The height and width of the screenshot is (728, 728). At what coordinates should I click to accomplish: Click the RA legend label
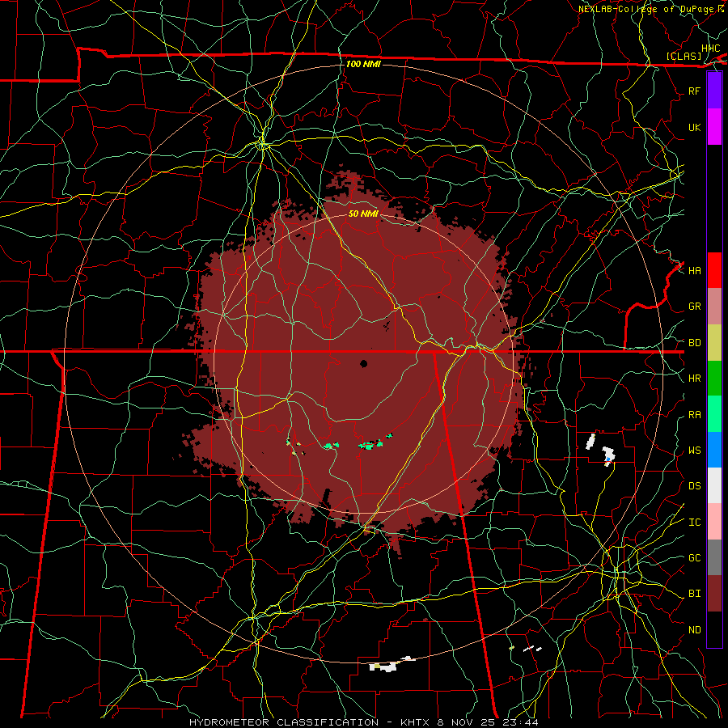pos(694,415)
